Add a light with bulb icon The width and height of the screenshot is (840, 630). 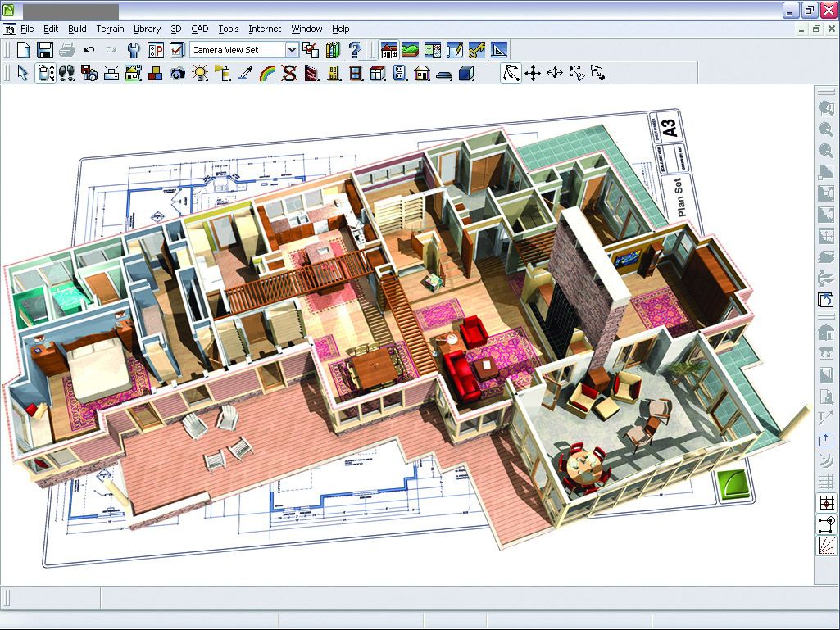tap(200, 73)
